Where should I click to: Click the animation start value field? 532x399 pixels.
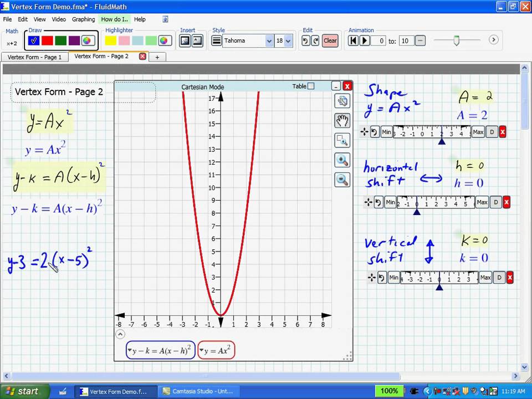pyautogui.click(x=377, y=40)
